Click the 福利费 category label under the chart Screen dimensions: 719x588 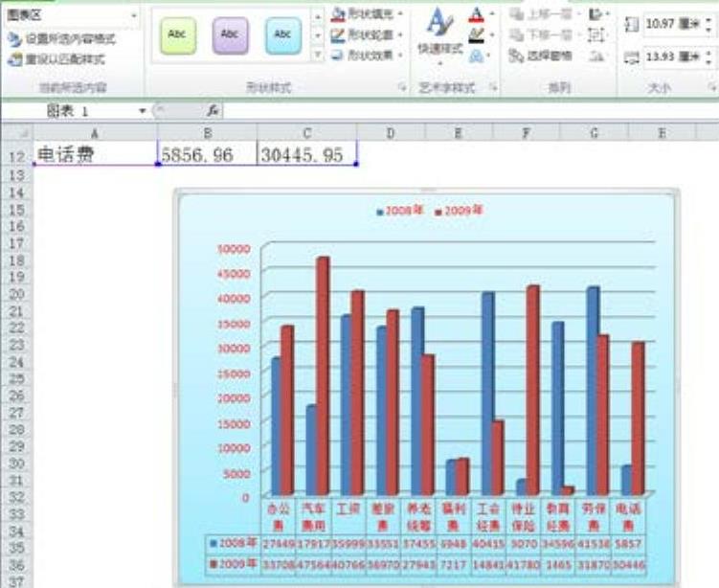point(453,516)
